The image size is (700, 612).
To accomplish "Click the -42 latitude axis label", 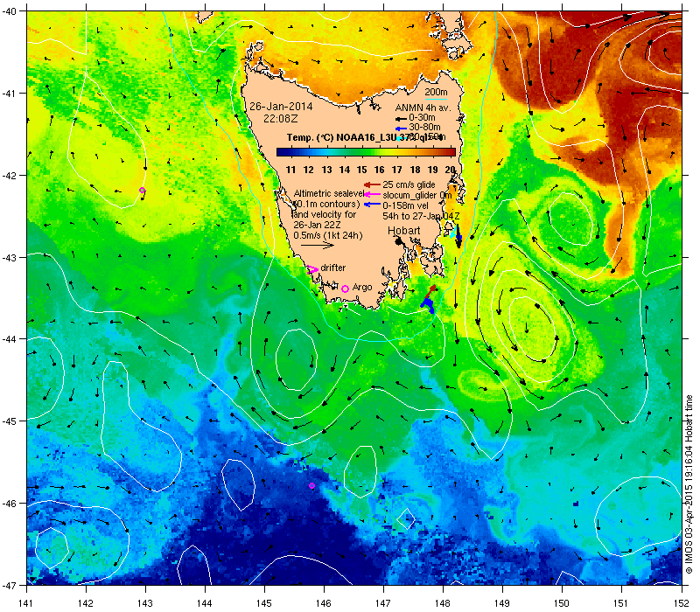I will click(8, 176).
